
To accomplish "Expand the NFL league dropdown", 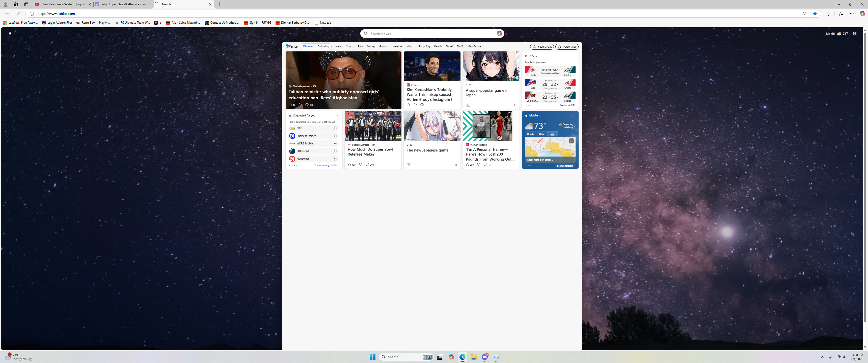I will [536, 56].
